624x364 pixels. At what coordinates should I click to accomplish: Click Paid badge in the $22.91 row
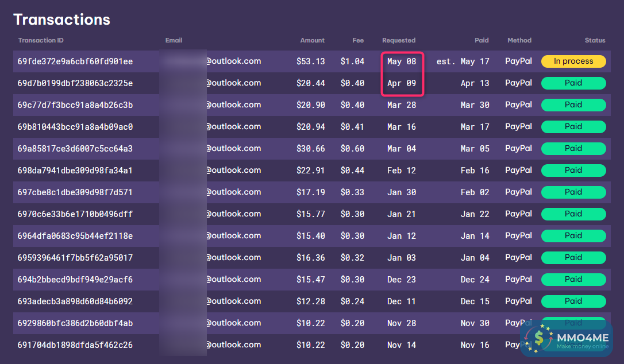pyautogui.click(x=573, y=171)
